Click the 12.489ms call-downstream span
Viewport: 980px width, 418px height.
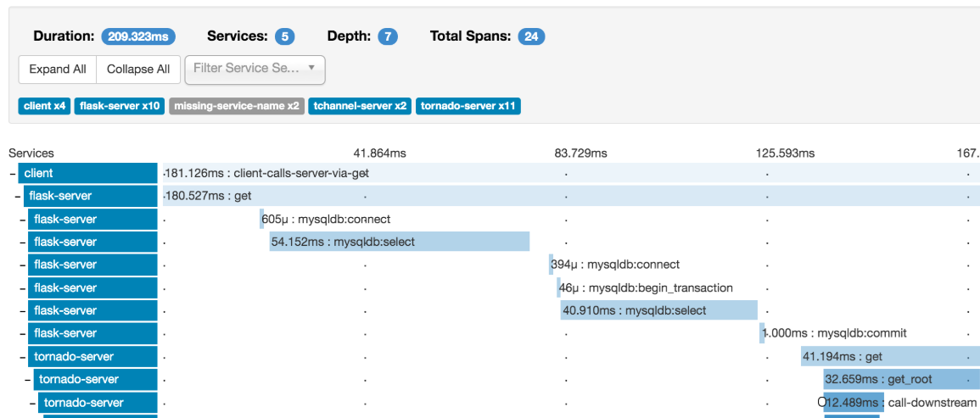click(x=854, y=403)
